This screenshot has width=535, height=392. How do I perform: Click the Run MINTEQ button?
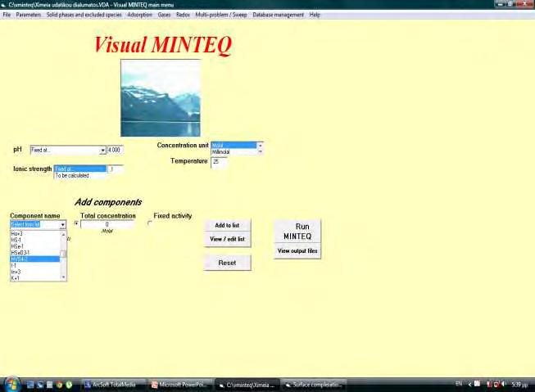[297, 231]
